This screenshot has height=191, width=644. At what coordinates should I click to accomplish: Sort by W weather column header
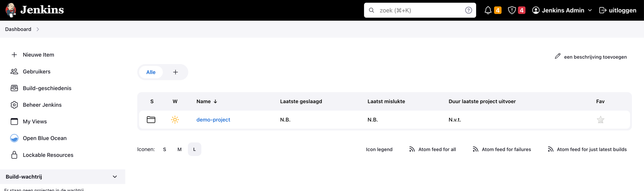click(175, 101)
